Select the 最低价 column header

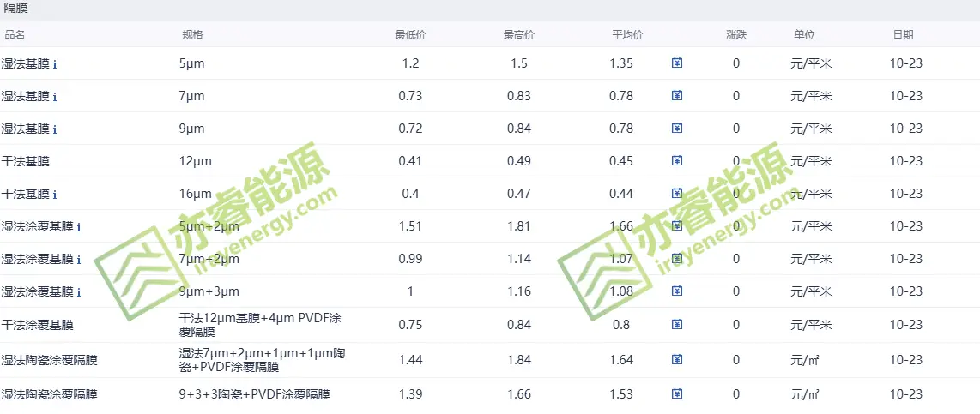pos(410,35)
